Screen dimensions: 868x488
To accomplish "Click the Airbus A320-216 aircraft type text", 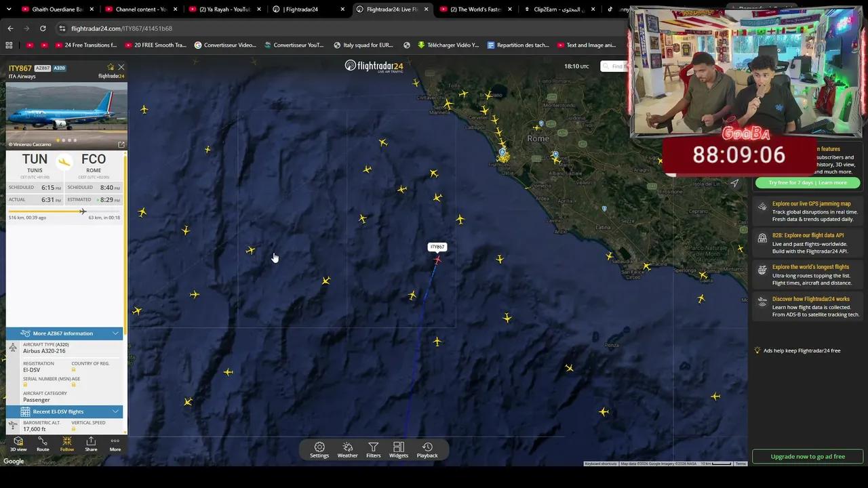I will 44,351.
